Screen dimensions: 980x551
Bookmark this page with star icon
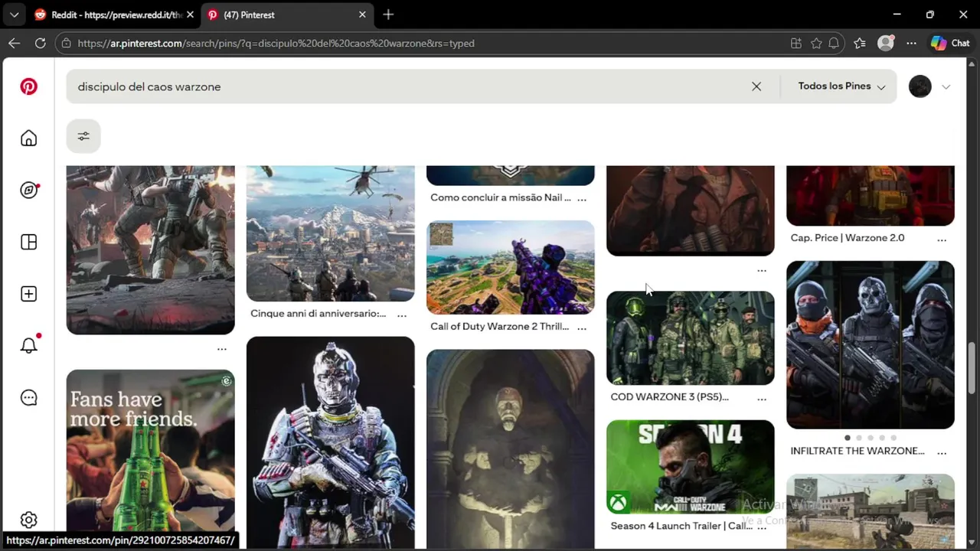coord(816,44)
